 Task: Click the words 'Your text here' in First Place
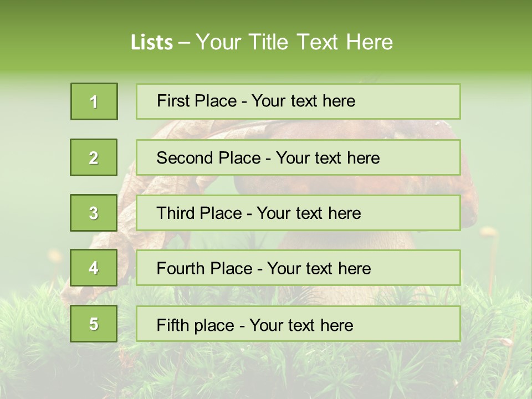[x=303, y=101]
